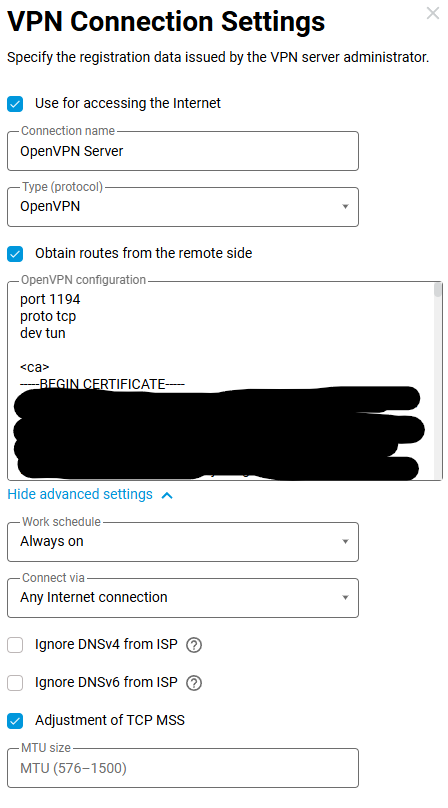Click the chevron next to Hide advanced settings
This screenshot has height=808, width=448.
click(x=167, y=495)
